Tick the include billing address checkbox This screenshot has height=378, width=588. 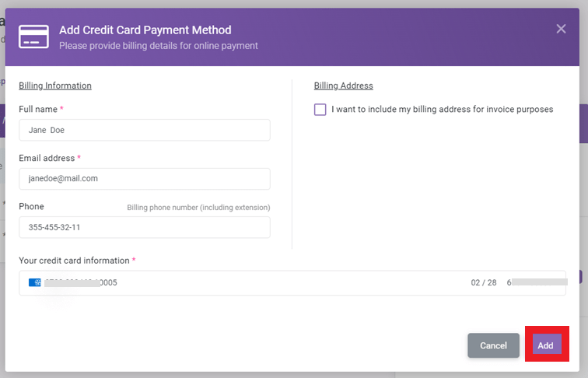click(x=320, y=110)
